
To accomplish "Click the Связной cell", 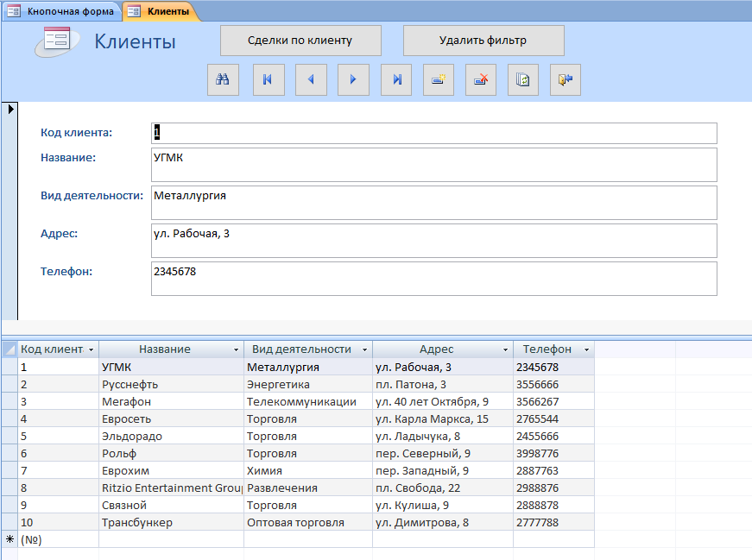I will pos(171,506).
